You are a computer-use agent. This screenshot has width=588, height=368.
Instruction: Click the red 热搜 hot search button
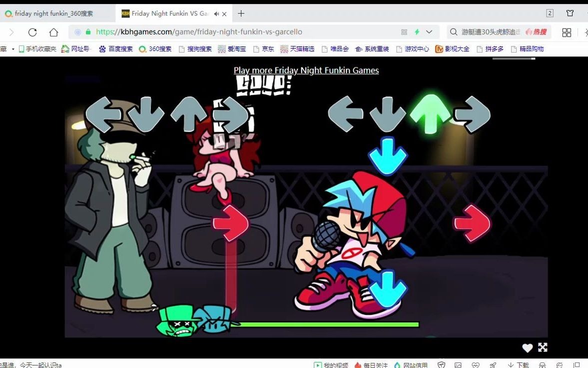[536, 32]
